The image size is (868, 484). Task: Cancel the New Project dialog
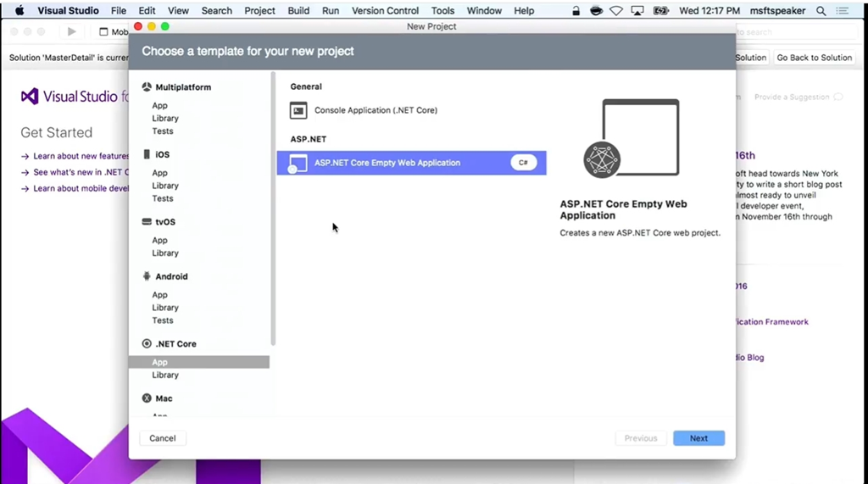(x=163, y=438)
